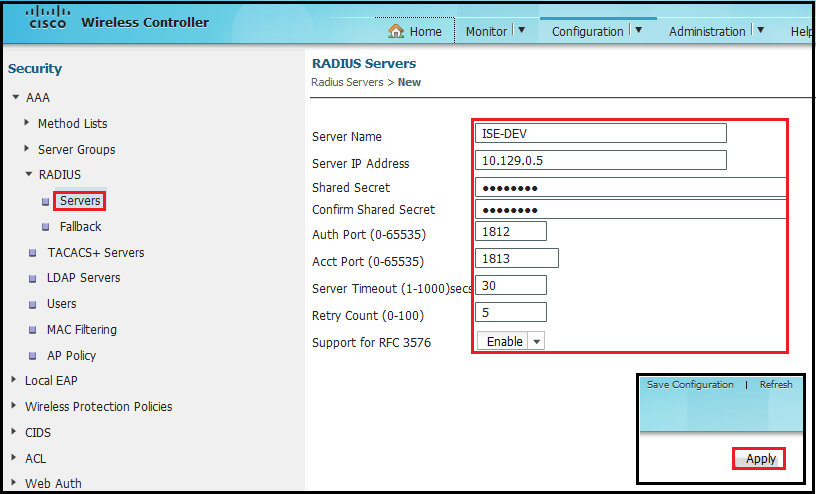Click square bullet icon beside MAC Filtering
Screen dimensions: 816x494
point(34,330)
